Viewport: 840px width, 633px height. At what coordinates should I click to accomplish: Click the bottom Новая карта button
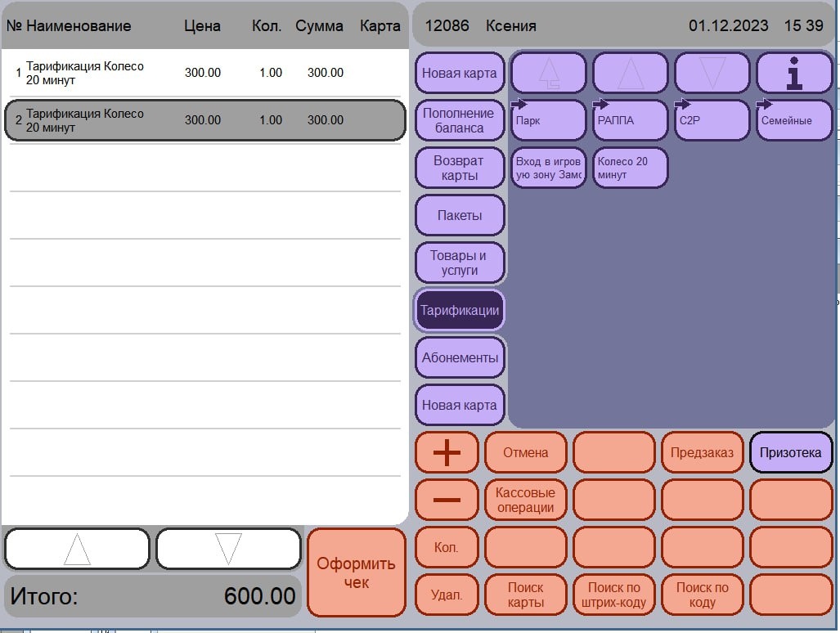[460, 405]
